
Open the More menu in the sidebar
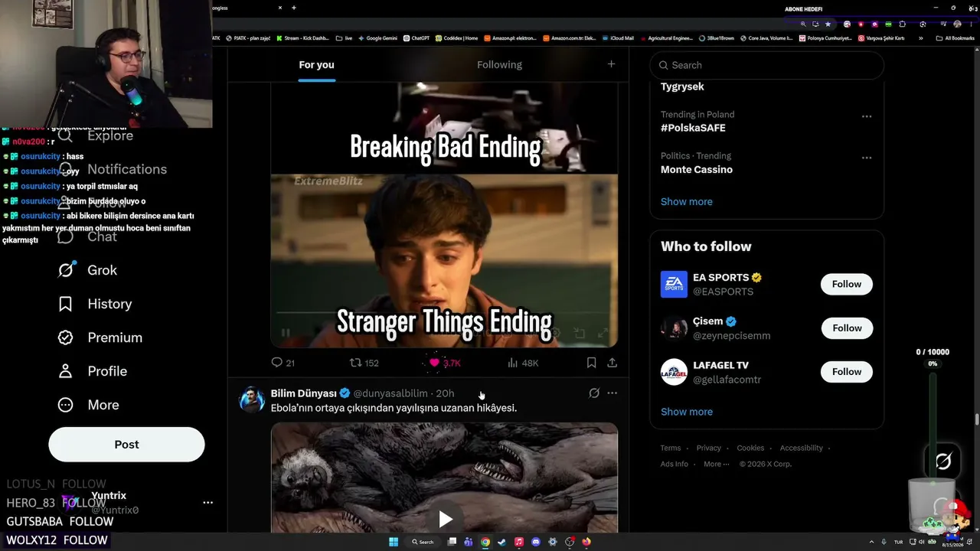[x=88, y=405]
